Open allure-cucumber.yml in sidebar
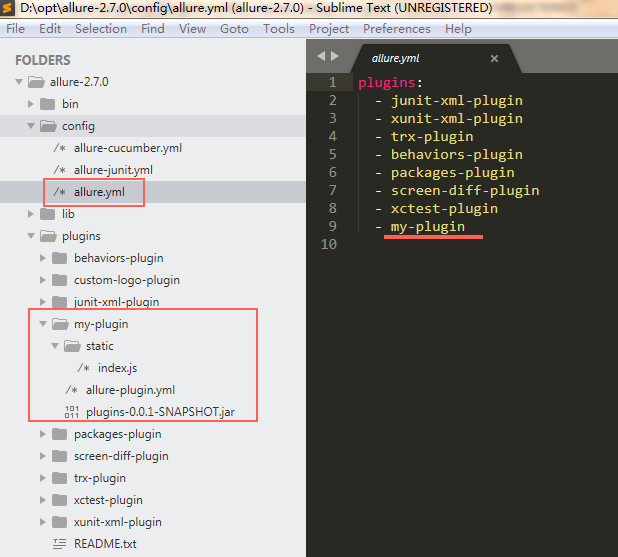Image resolution: width=618 pixels, height=557 pixels. tap(128, 148)
